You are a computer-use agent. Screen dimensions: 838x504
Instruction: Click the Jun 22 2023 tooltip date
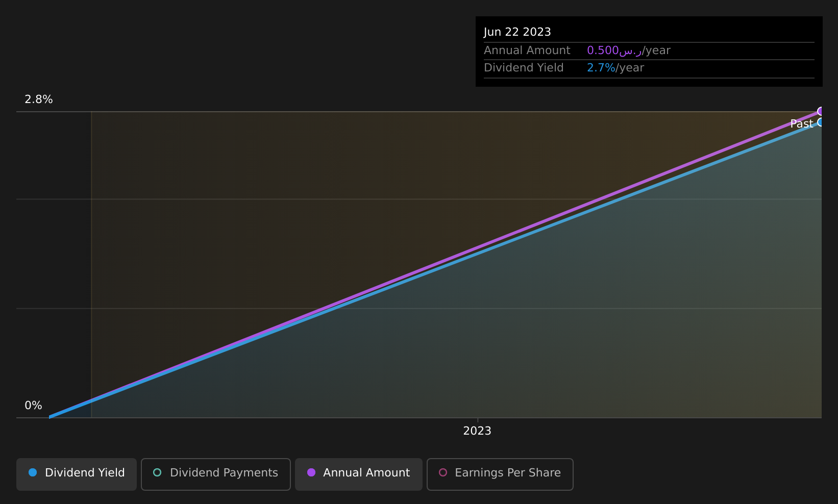click(x=517, y=32)
